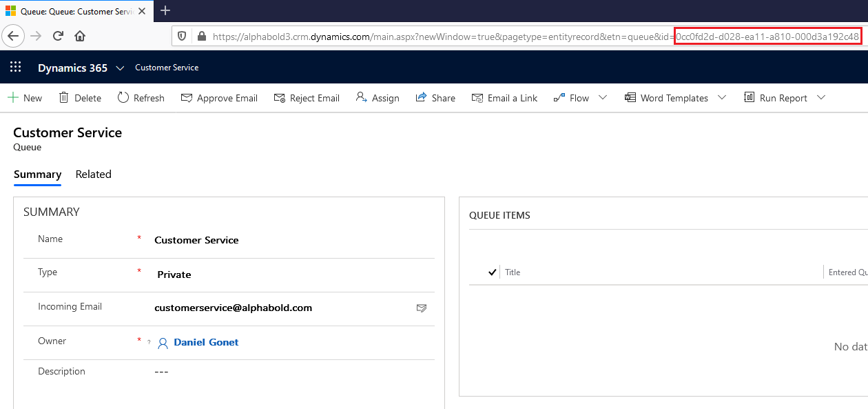Viewport: 868px width, 409px height.
Task: Select the Queue: Customer Service browser tab
Action: pos(76,11)
